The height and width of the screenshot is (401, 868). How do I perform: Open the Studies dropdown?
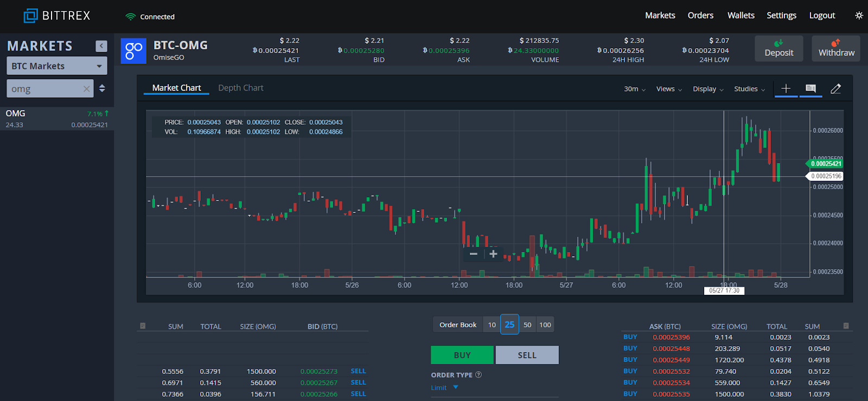749,89
